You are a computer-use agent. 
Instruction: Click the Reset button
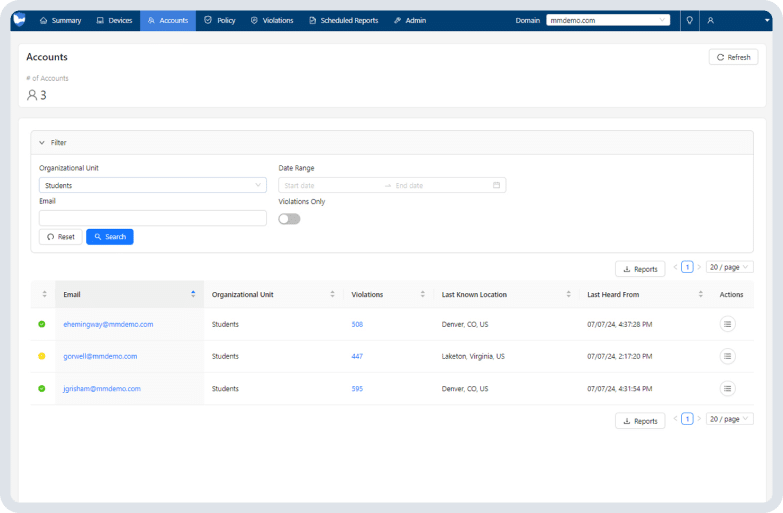[60, 237]
